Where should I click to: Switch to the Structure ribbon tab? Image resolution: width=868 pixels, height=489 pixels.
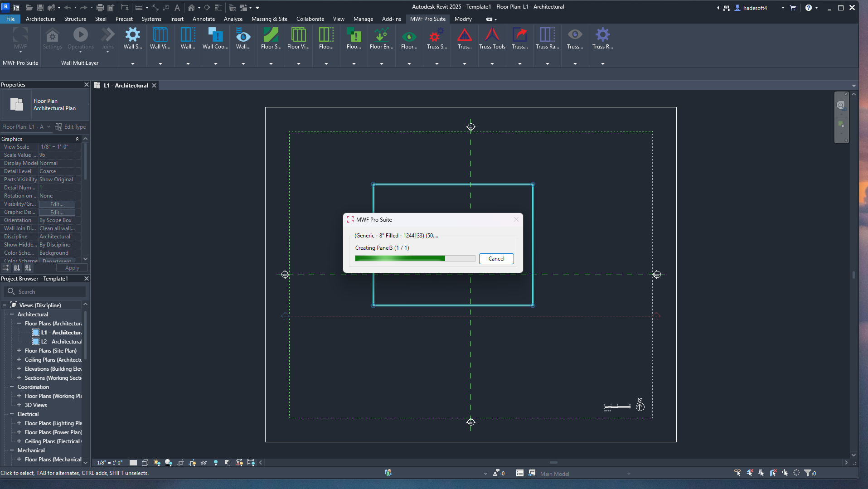[75, 19]
